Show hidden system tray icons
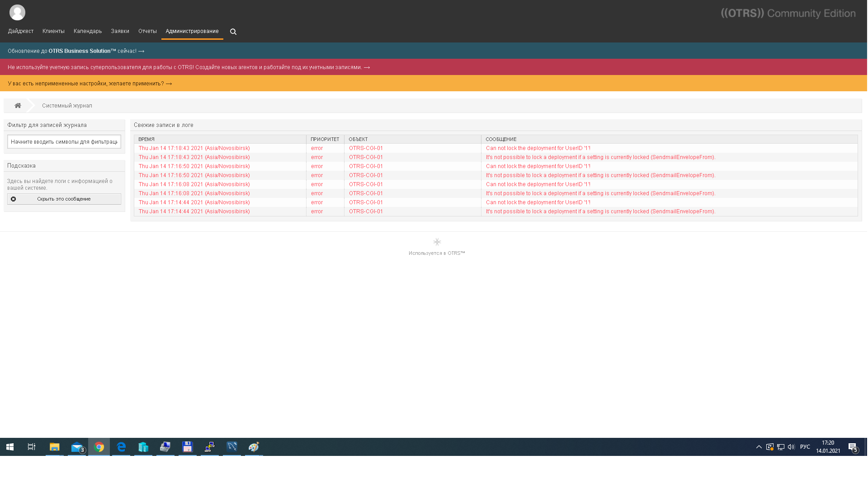The image size is (868, 488). click(759, 447)
